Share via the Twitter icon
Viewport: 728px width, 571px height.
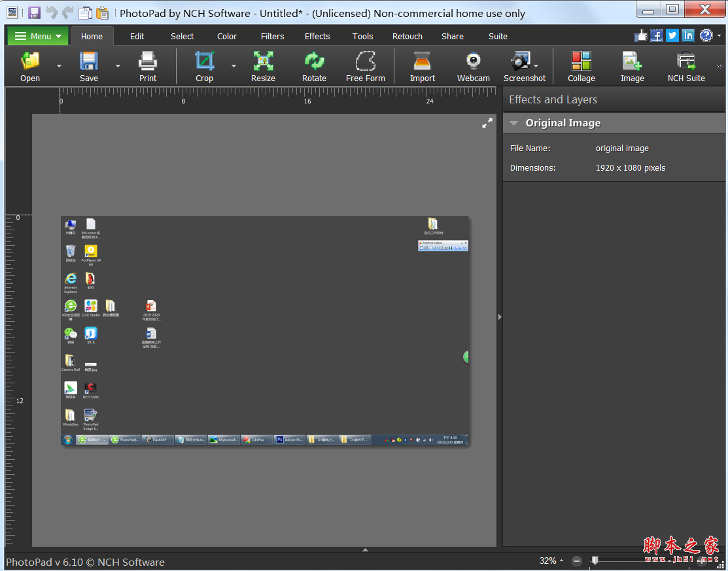pos(672,35)
